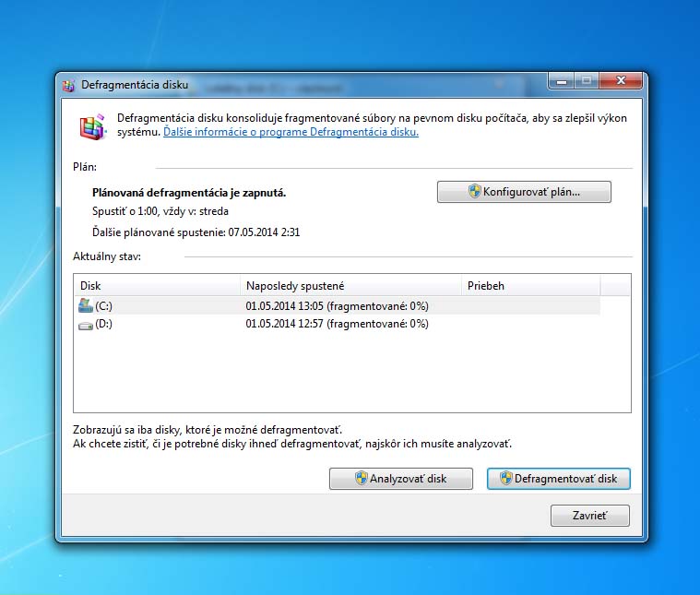Click the Priebeh column header
700x595 pixels.
point(531,286)
